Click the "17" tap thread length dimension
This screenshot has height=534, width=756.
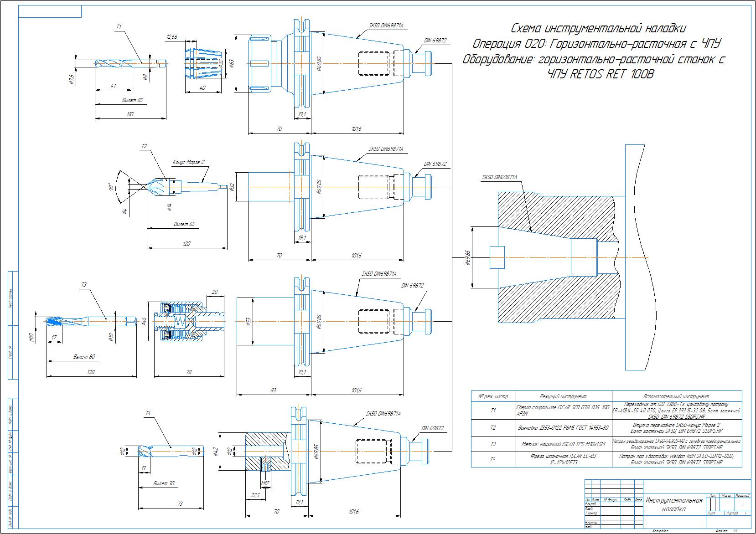(54, 338)
